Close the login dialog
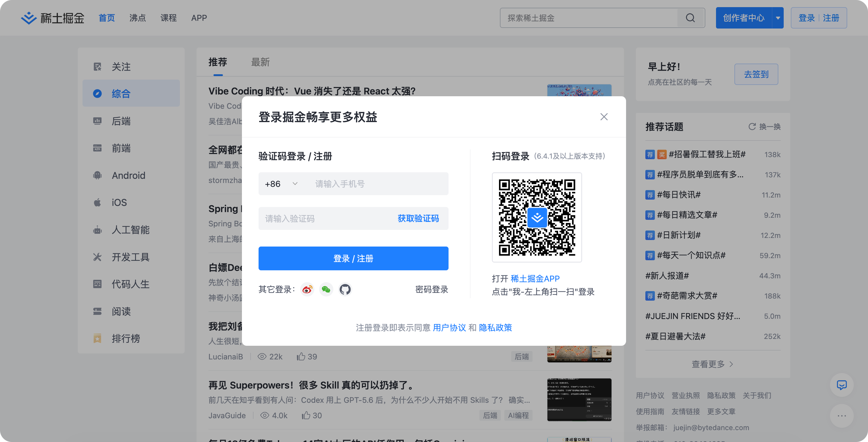Viewport: 868px width, 442px height. tap(604, 117)
